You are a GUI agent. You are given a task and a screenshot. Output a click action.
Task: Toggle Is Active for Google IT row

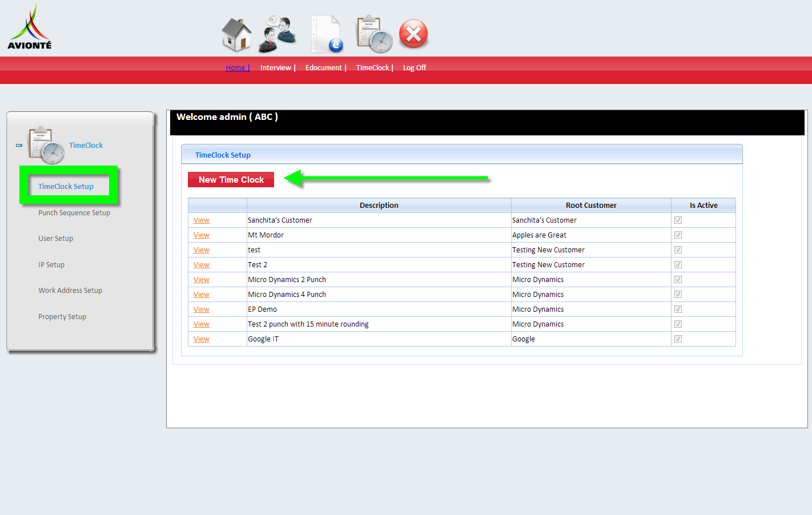click(x=678, y=339)
